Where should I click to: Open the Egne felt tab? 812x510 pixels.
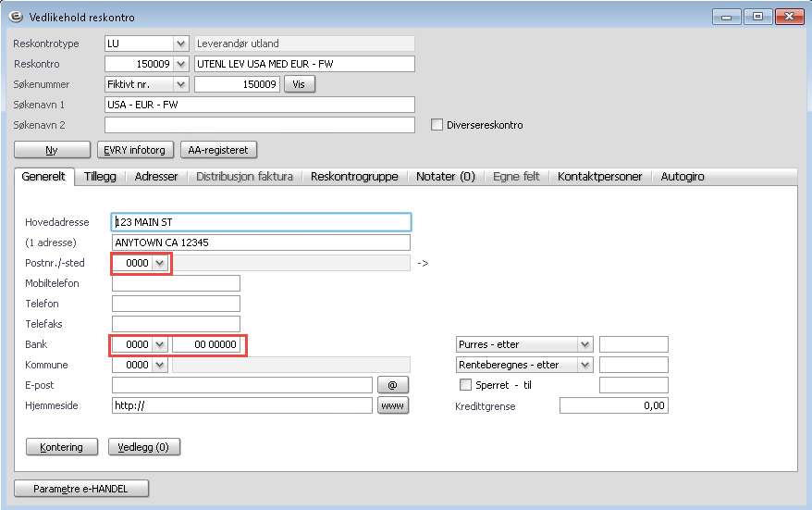tap(516, 176)
